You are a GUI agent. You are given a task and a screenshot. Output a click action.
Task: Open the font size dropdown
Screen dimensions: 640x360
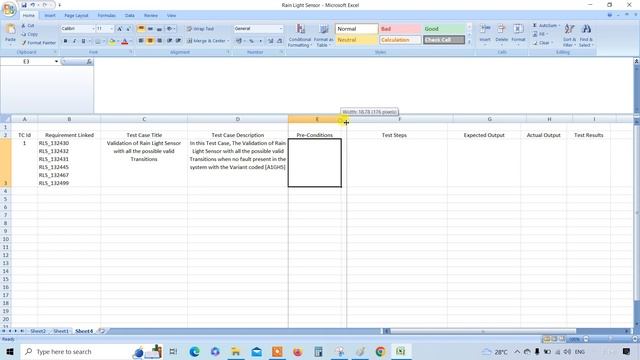111,29
